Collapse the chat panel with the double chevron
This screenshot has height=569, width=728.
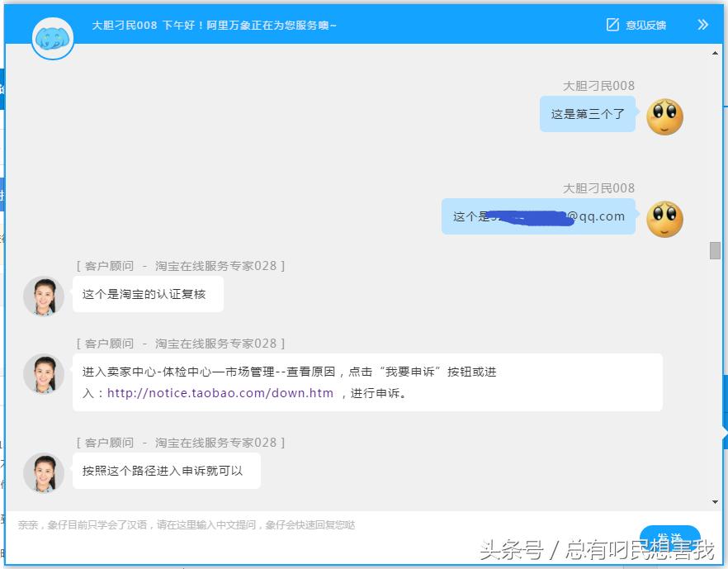pyautogui.click(x=702, y=25)
